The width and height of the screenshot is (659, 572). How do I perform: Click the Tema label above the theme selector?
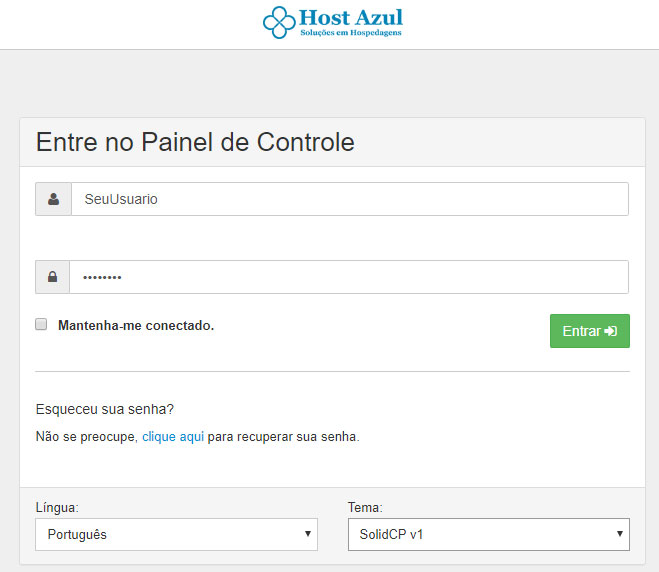pyautogui.click(x=365, y=508)
